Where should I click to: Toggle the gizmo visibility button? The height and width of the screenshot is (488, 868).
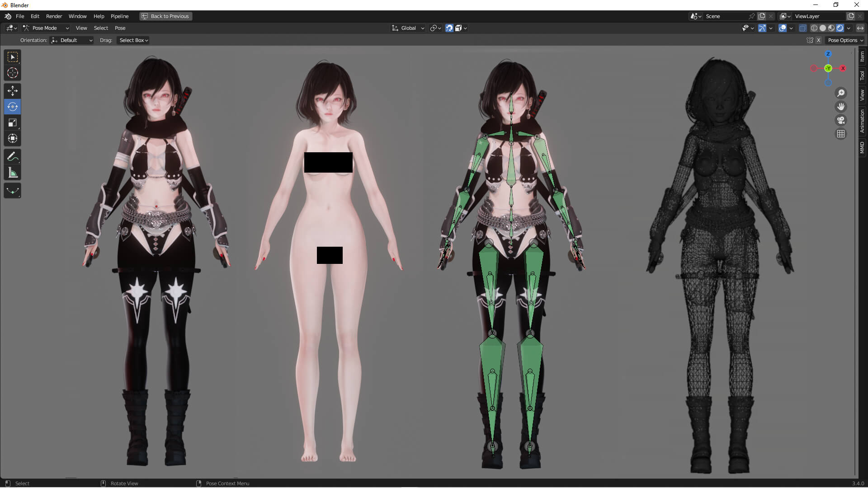click(x=762, y=28)
